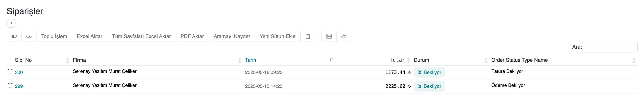Click the small square icon in Tarih column
Viewport: 644px width, 94px height.
pyautogui.click(x=332, y=60)
